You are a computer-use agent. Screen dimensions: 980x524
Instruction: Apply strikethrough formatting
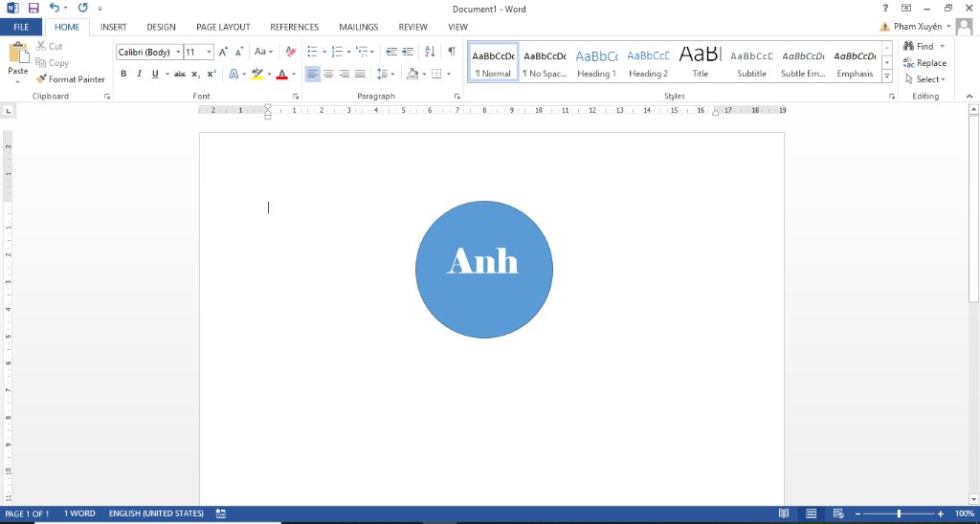coord(180,74)
